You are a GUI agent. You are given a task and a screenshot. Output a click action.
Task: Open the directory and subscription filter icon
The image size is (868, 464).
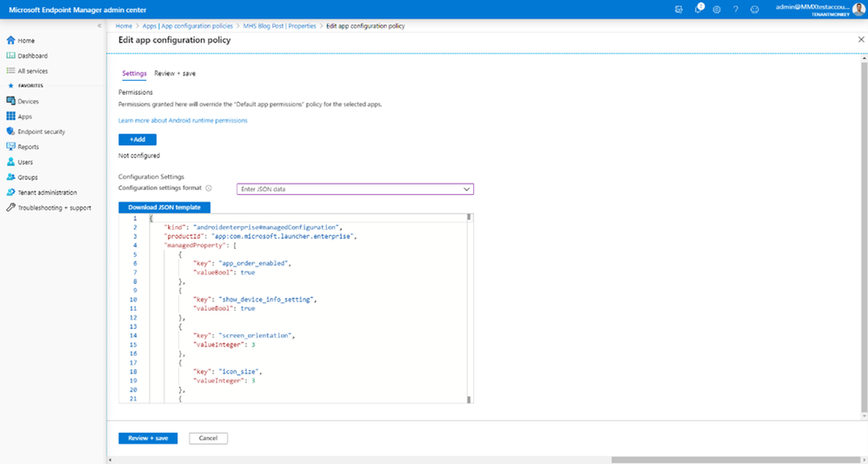tap(678, 10)
